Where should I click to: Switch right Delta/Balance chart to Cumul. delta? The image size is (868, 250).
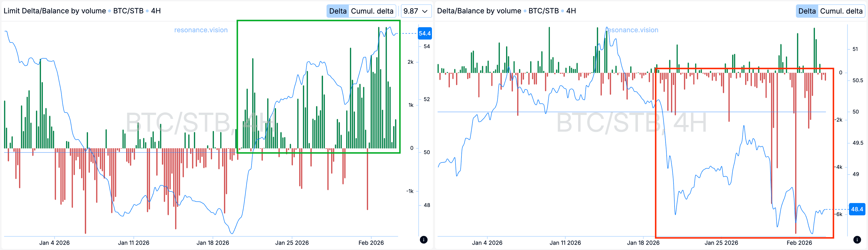click(x=841, y=11)
